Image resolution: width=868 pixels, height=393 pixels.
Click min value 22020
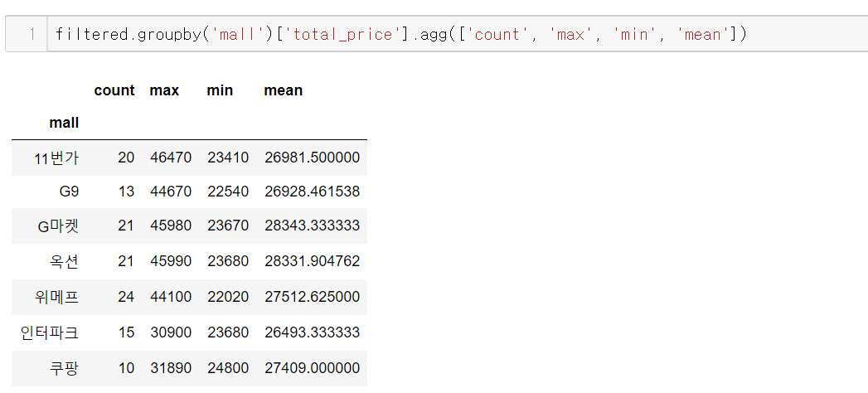pos(228,297)
